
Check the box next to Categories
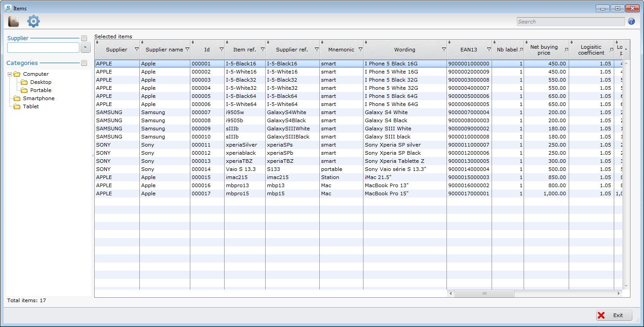coord(84,63)
